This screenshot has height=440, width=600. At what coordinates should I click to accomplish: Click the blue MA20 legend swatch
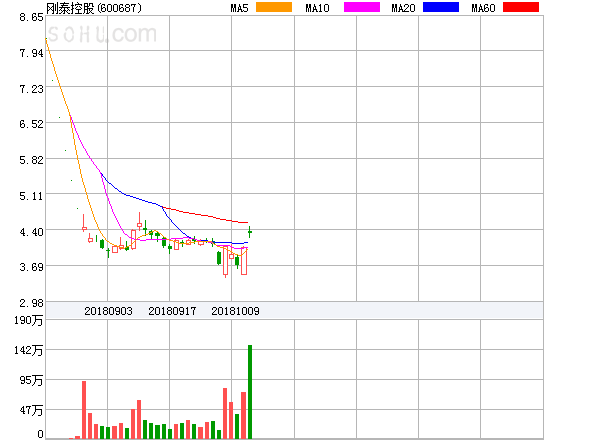tap(441, 7)
